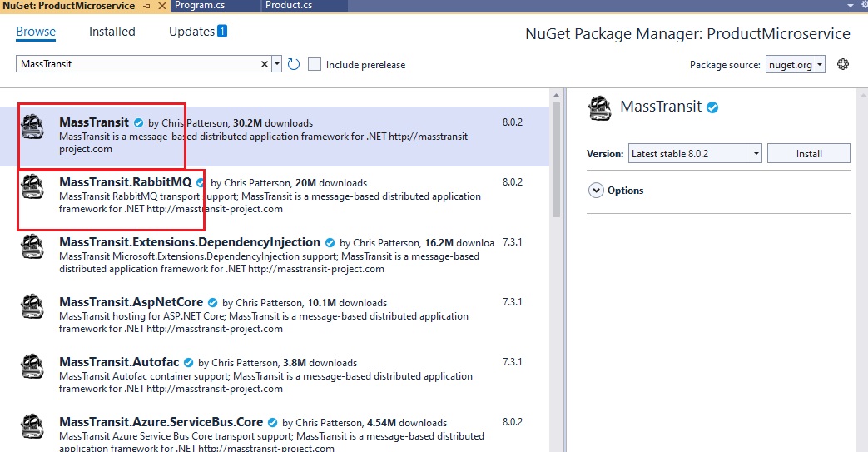Click the 10.1M downloads text

click(347, 303)
